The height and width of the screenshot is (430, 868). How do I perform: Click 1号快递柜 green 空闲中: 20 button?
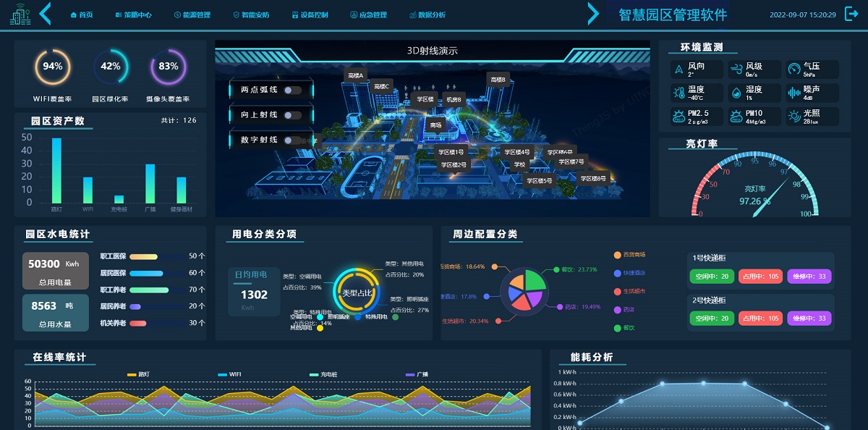click(711, 277)
